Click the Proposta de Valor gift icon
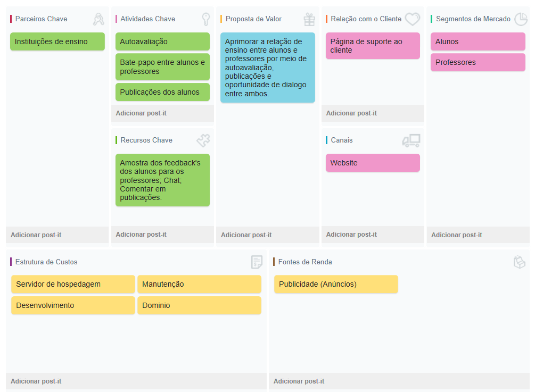This screenshot has width=535, height=392. (x=309, y=19)
